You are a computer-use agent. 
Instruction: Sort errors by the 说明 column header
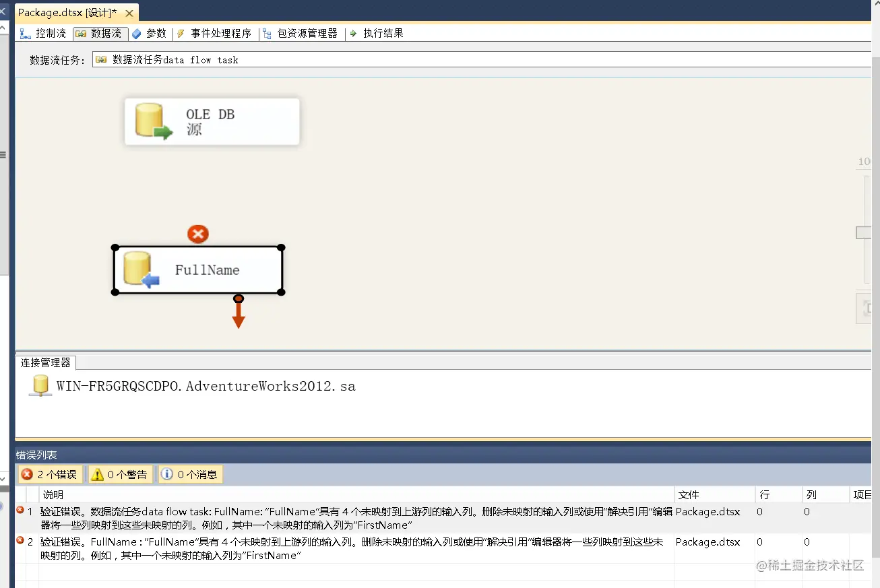pos(356,494)
